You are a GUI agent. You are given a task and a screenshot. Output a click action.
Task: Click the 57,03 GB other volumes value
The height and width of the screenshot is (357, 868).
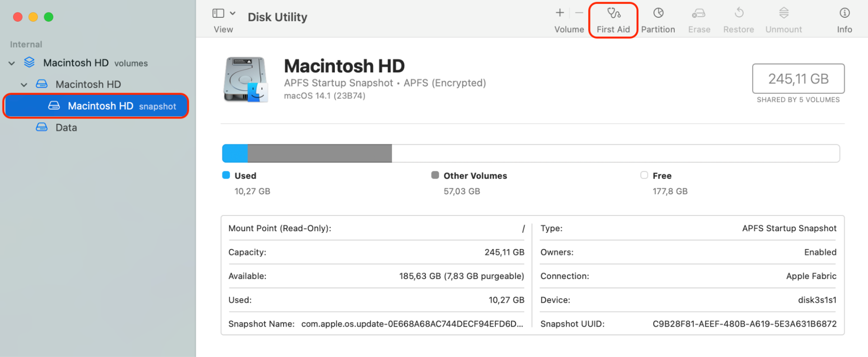pyautogui.click(x=462, y=191)
